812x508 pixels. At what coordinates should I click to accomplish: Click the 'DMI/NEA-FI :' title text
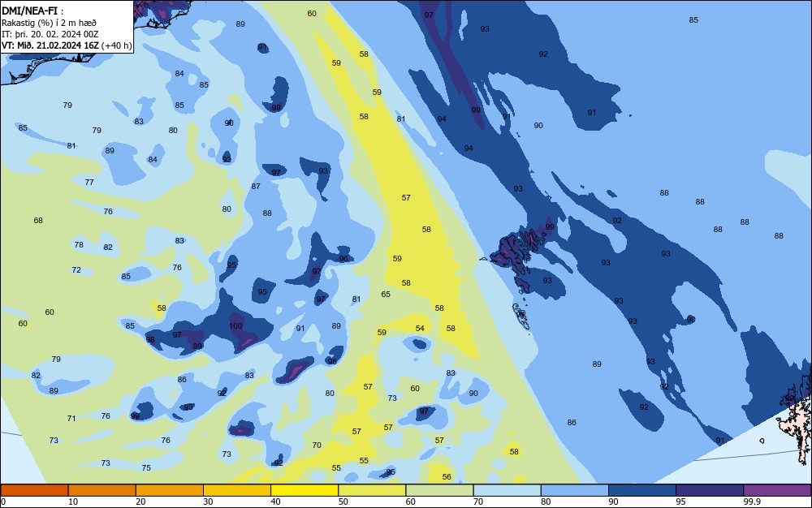32,11
